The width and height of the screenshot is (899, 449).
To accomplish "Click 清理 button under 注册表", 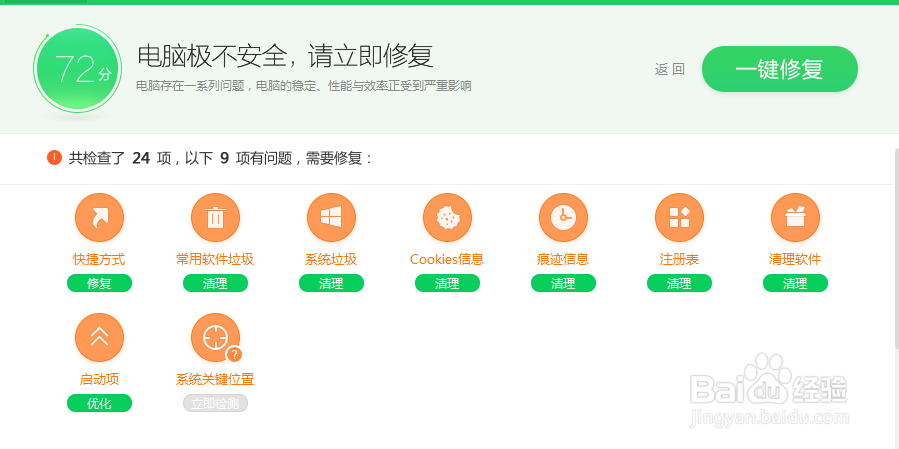I will pos(679,283).
